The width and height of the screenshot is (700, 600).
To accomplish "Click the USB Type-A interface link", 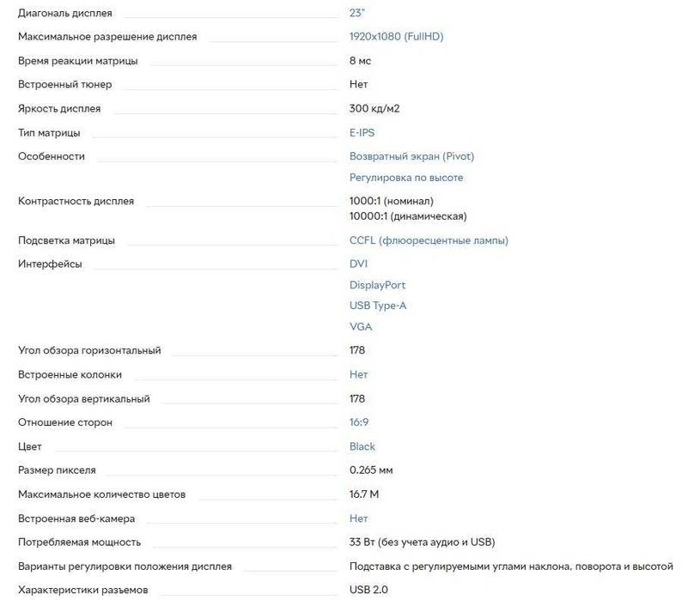I will click(378, 306).
